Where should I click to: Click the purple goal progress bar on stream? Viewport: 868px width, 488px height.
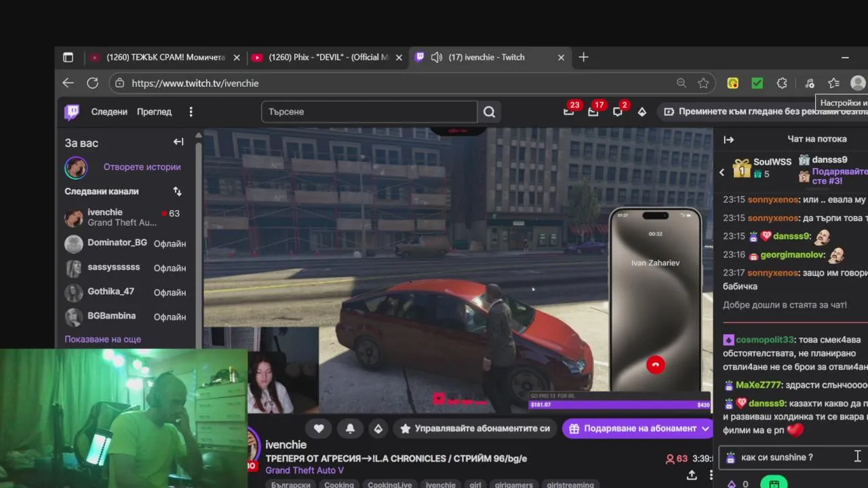pyautogui.click(x=620, y=405)
